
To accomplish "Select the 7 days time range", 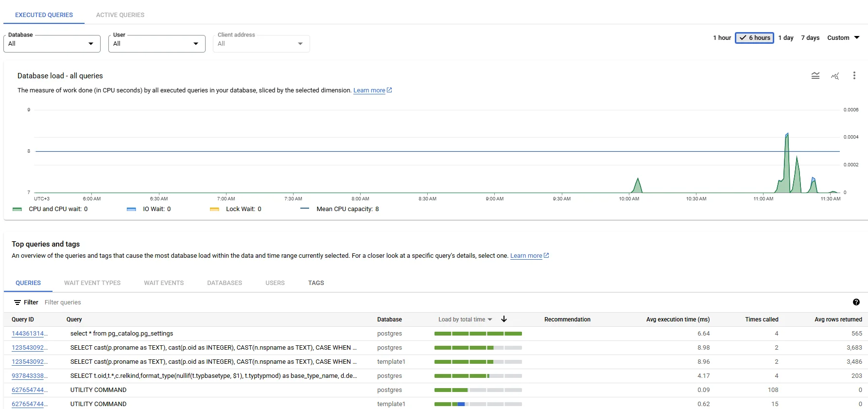I will click(x=810, y=38).
